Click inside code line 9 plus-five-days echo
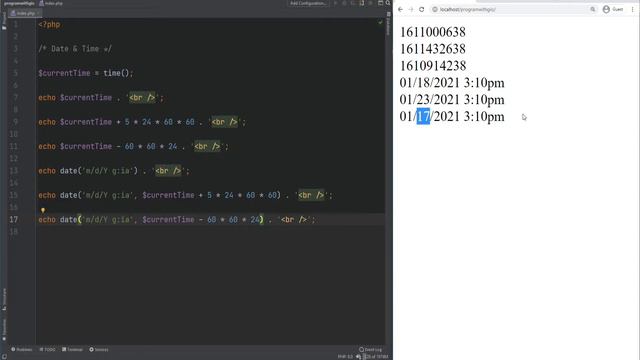 142,122
